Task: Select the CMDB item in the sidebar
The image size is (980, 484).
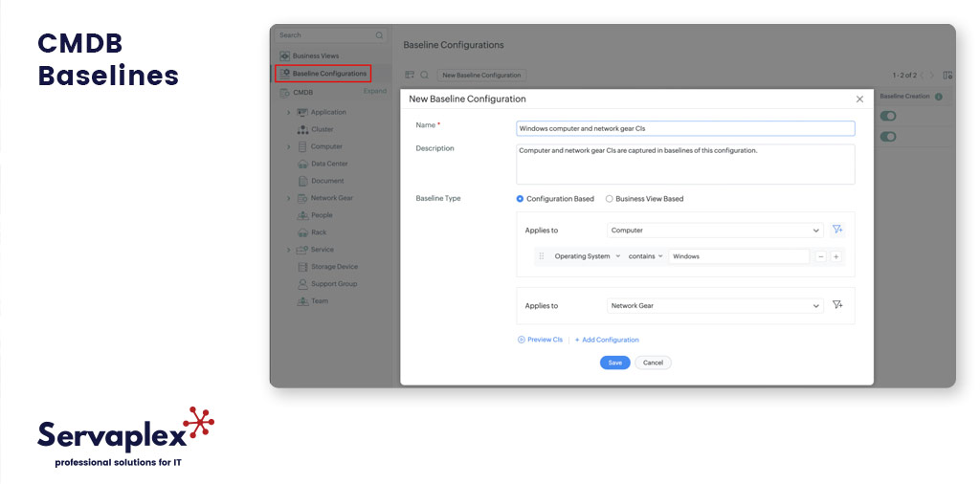Action: (302, 93)
